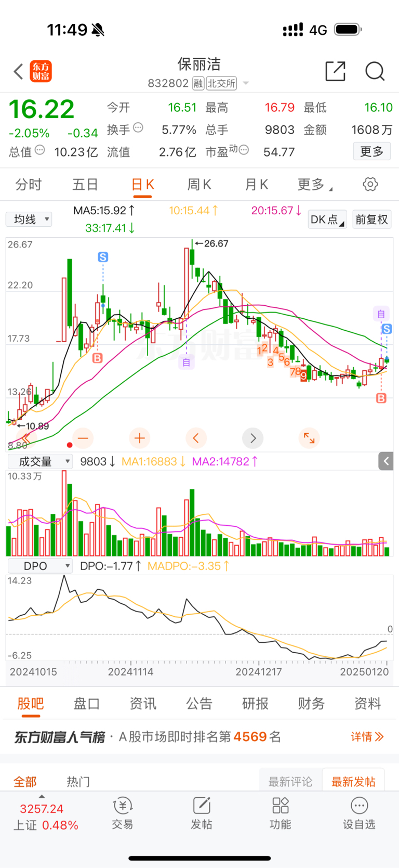The image size is (399, 868).
Task: Open 公告 tab
Action: [199, 704]
